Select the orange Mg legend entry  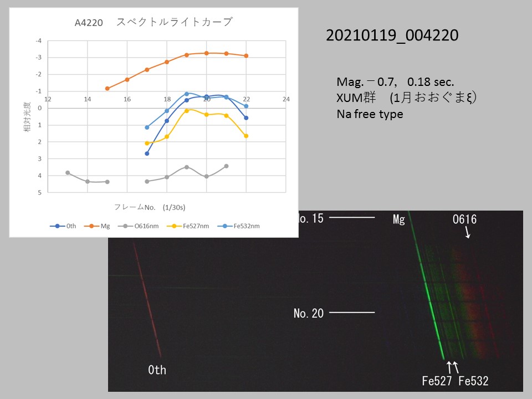point(101,226)
